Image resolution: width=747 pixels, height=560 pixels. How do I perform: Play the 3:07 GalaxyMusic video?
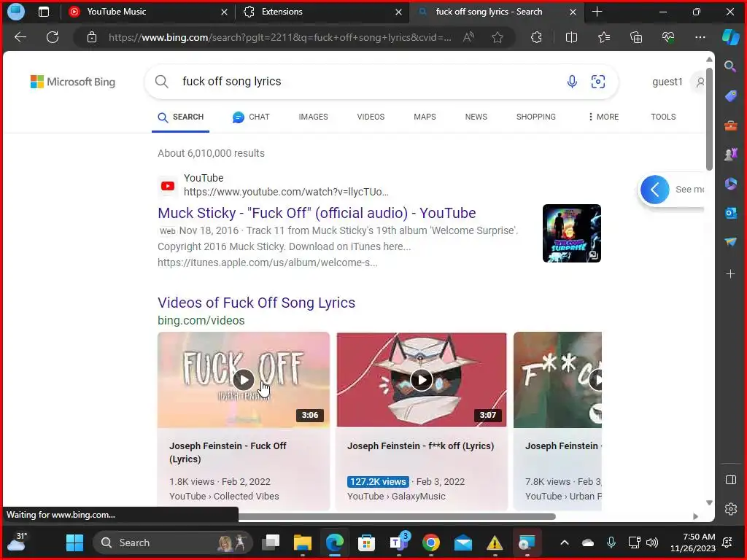(x=422, y=380)
